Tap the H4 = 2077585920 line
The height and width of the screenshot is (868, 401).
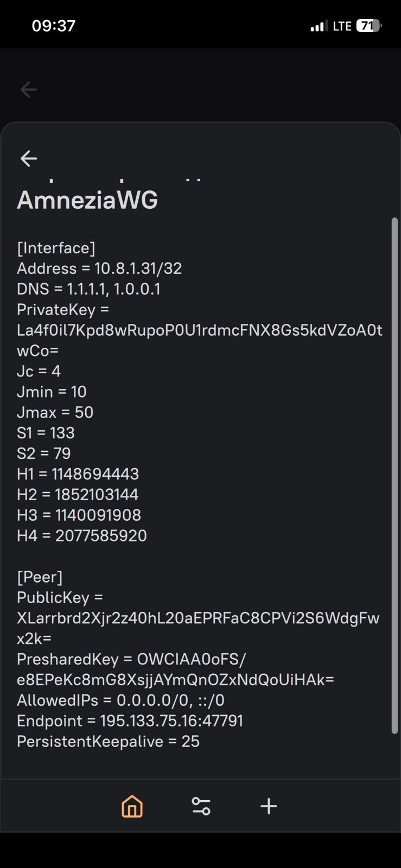point(81,536)
